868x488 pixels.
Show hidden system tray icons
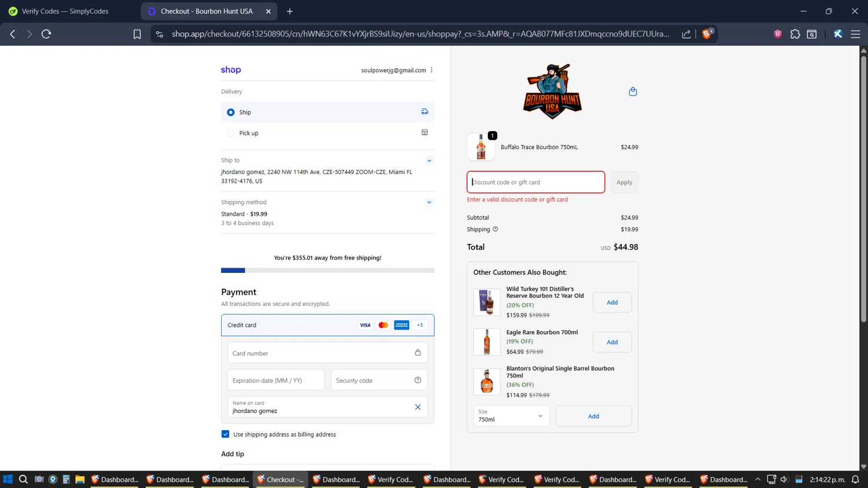tap(757, 479)
